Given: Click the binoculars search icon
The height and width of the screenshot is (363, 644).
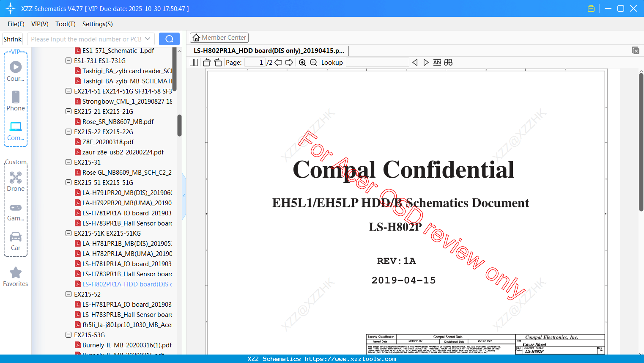Looking at the screenshot, I should point(448,63).
